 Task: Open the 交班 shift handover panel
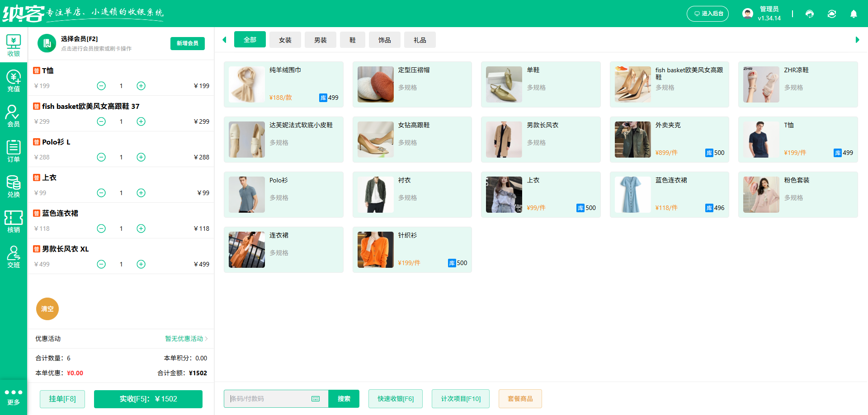tap(14, 256)
